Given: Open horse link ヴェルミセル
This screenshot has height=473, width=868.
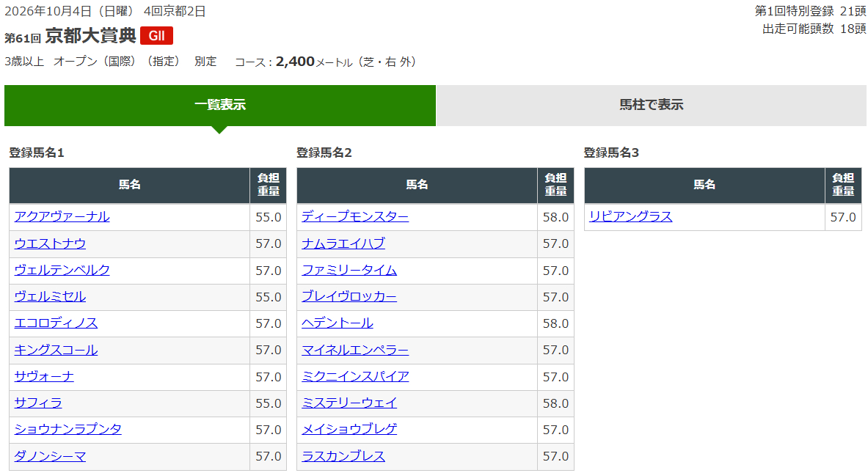Looking at the screenshot, I should pos(50,296).
